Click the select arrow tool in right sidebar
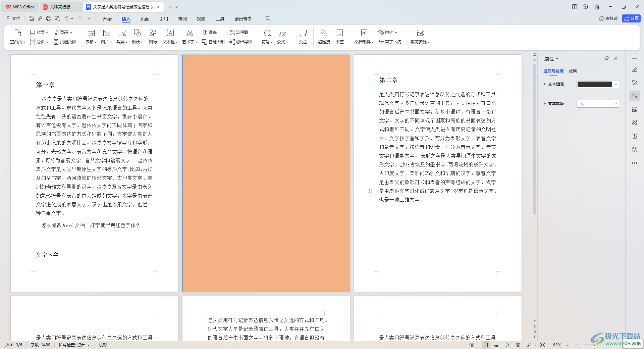Viewport: 644px width, 349px height. click(635, 83)
